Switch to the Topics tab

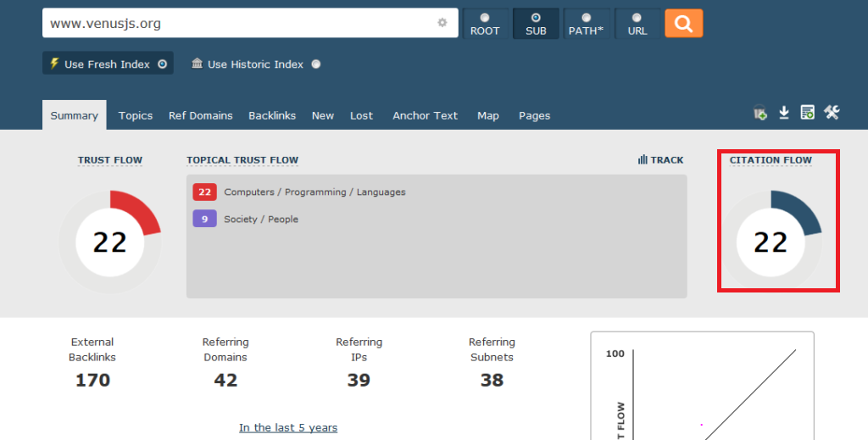tap(136, 115)
